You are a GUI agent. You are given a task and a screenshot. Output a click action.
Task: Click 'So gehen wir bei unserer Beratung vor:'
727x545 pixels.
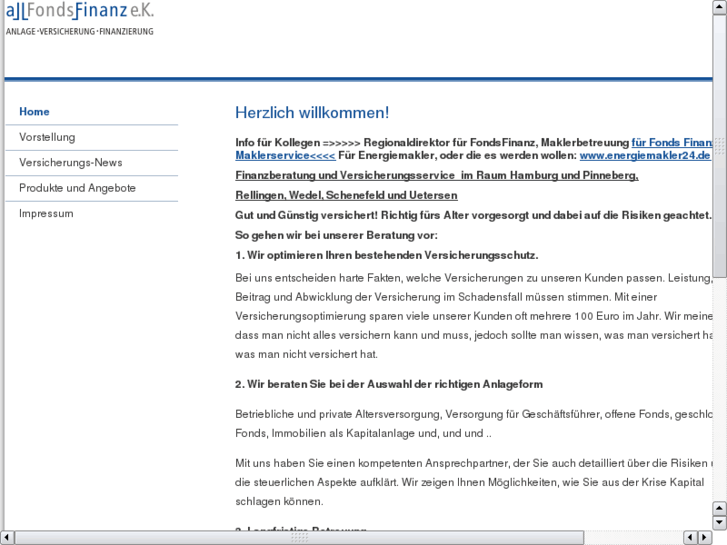tap(336, 235)
